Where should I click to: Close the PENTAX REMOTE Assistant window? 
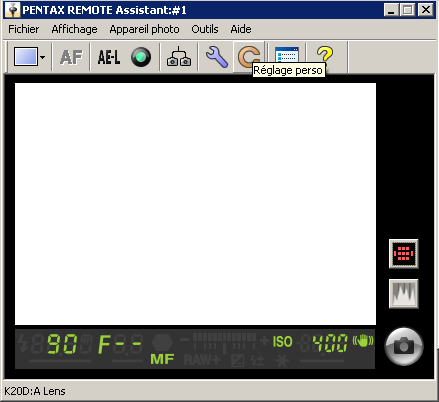pos(426,10)
